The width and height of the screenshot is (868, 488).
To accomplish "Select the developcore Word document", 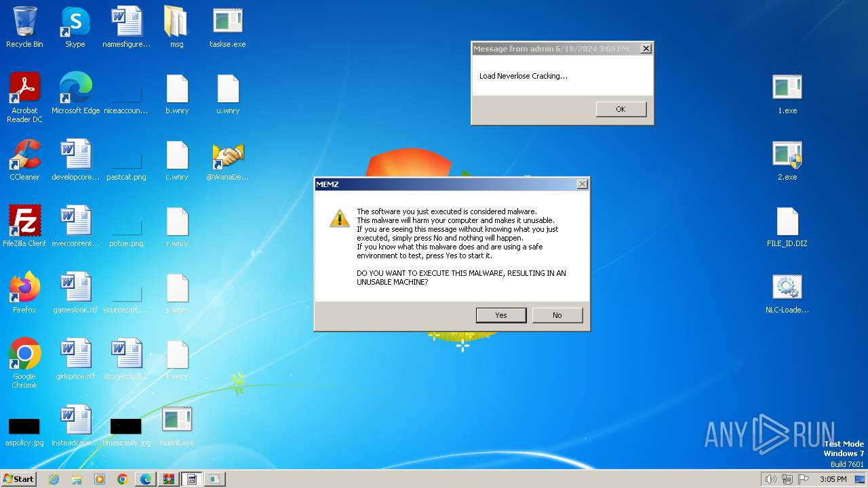I will point(75,161).
